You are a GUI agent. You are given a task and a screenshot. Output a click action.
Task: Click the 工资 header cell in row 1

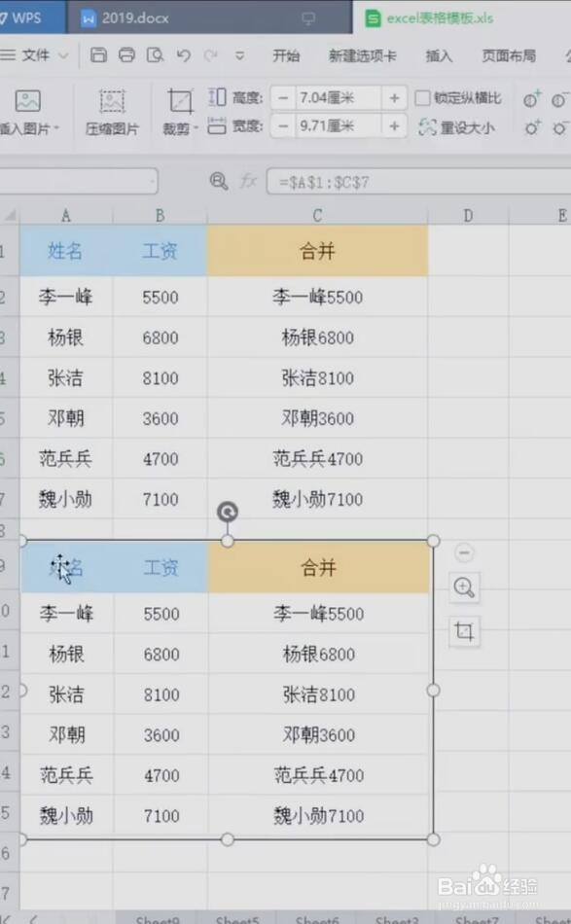click(x=160, y=251)
